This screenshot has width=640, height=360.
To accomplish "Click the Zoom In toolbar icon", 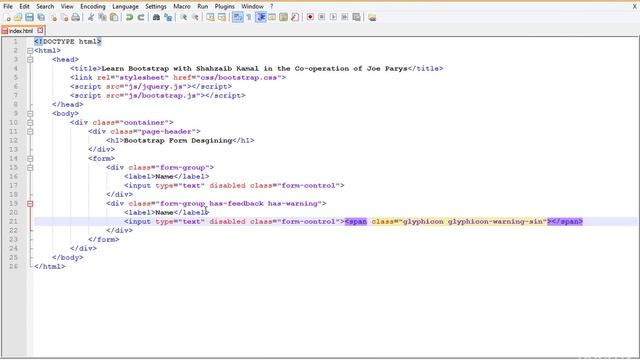I will tap(184, 17).
